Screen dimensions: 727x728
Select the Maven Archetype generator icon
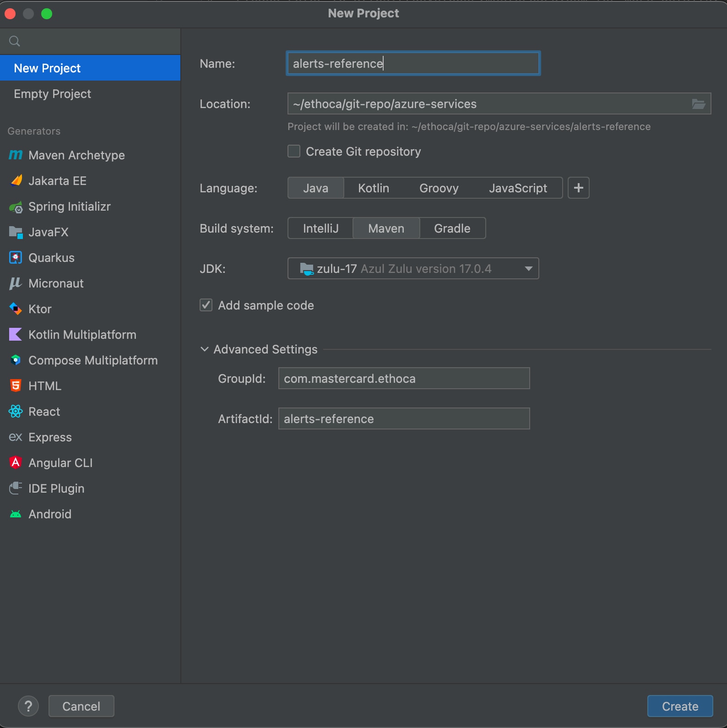tap(16, 155)
